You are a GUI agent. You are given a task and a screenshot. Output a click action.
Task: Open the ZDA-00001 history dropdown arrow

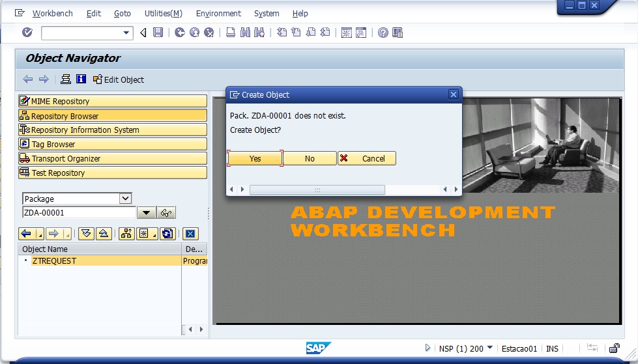146,212
